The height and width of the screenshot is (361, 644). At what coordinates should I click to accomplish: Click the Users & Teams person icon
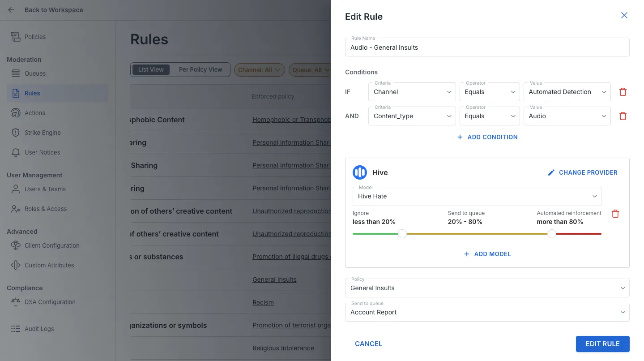click(x=16, y=189)
